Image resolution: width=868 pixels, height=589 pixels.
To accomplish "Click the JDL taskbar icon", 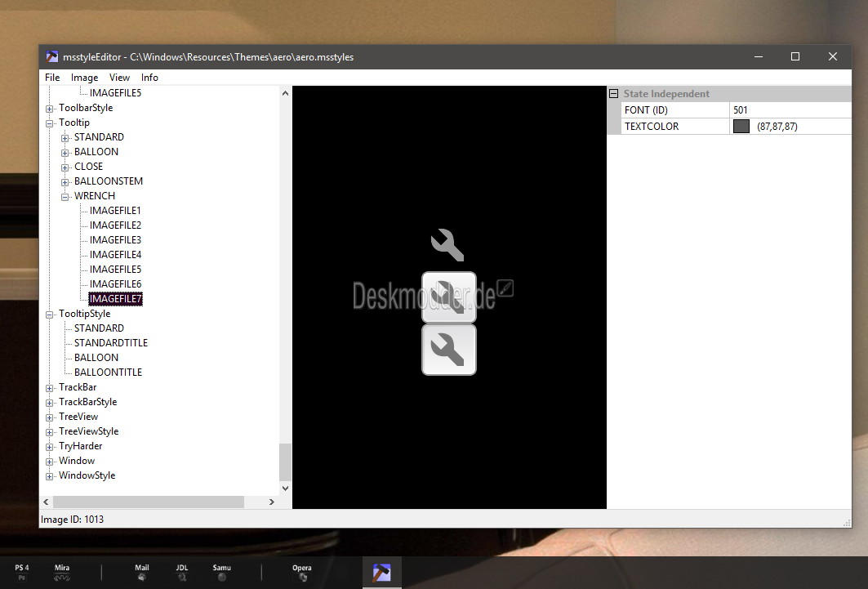I will pos(182,572).
